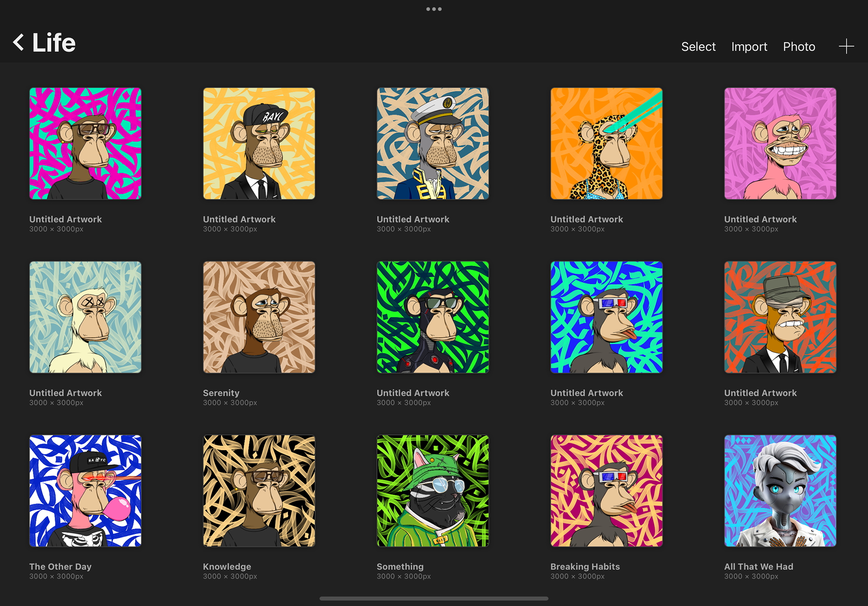Open the BAYC cap ape on yellow background
This screenshot has width=868, height=606.
(x=259, y=144)
